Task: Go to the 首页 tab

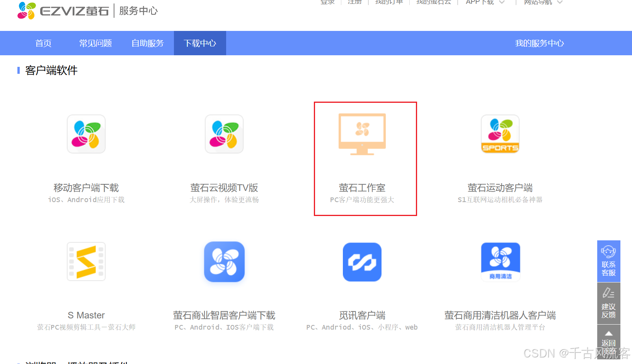Action: point(43,43)
